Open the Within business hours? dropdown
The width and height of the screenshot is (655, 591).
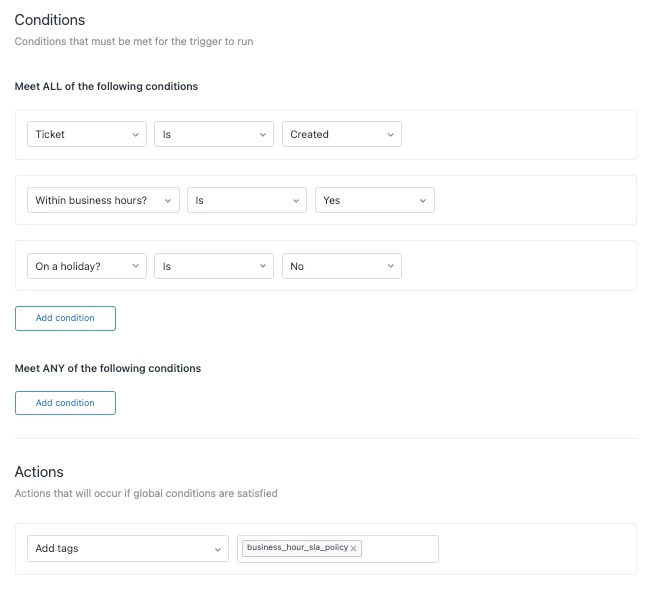point(103,200)
